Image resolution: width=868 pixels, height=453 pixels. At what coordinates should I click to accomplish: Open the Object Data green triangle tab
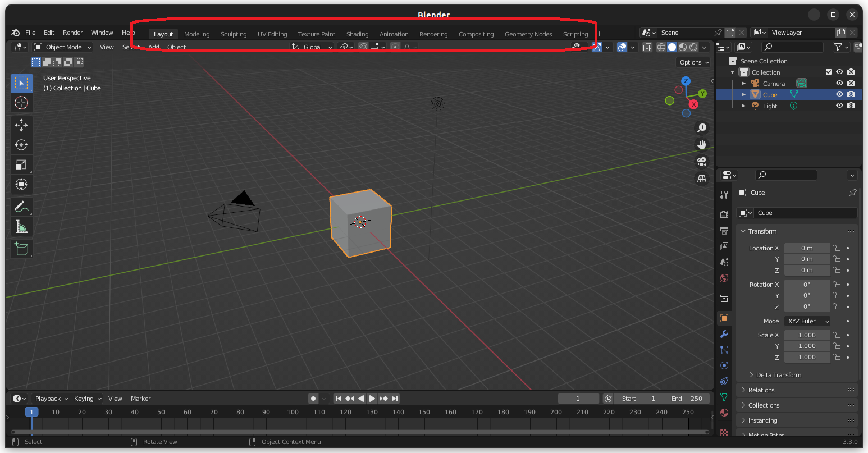tap(724, 397)
